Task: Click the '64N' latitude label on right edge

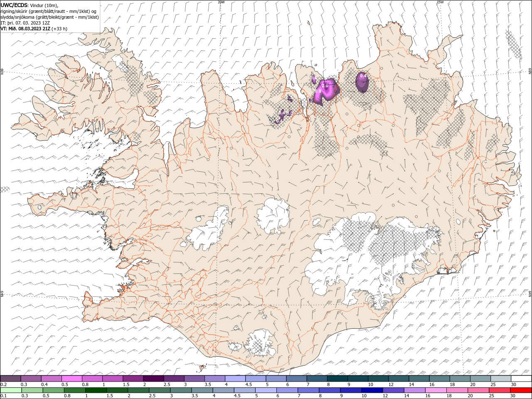Action: tap(530, 293)
